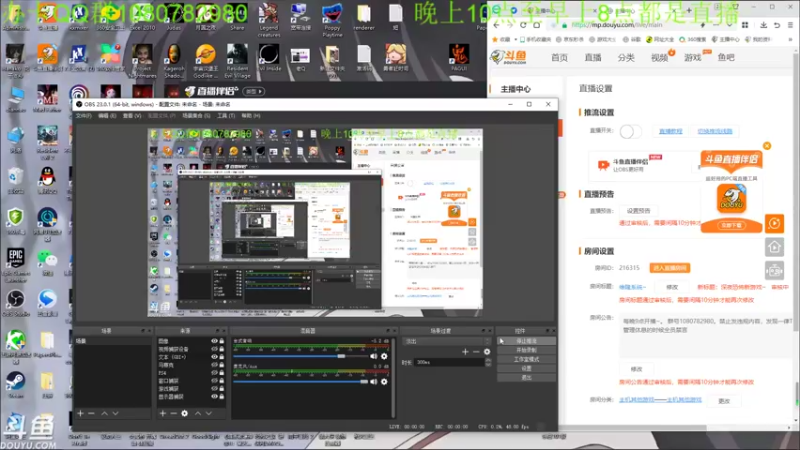The width and height of the screenshot is (800, 450).
Task: Move source up in Sources panel
Action: pyautogui.click(x=197, y=413)
